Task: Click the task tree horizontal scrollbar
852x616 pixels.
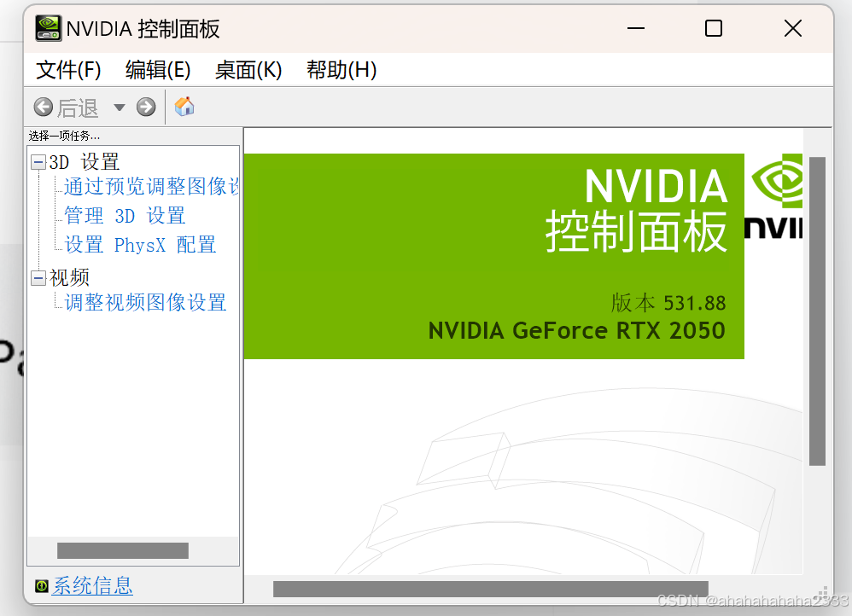Action: (x=123, y=550)
